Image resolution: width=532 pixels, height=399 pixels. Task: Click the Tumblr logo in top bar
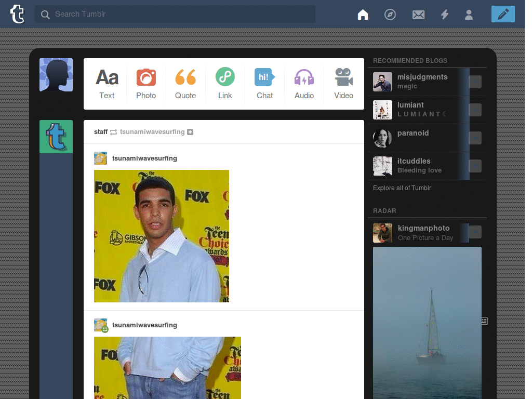click(x=17, y=14)
